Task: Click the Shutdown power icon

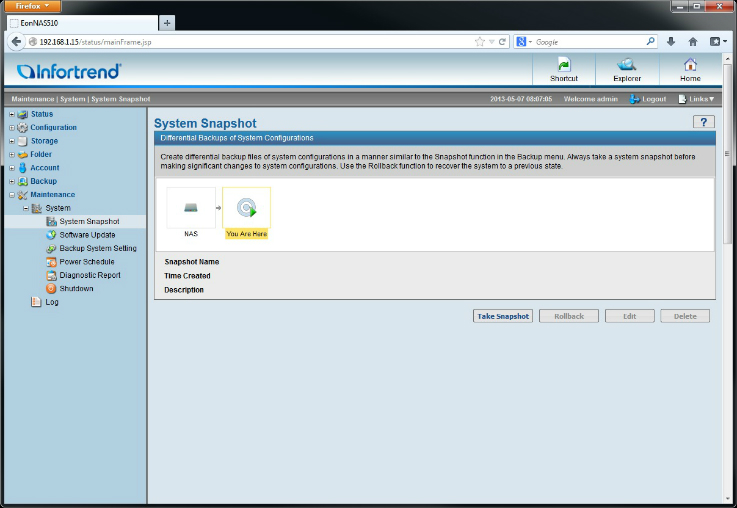Action: pyautogui.click(x=51, y=289)
